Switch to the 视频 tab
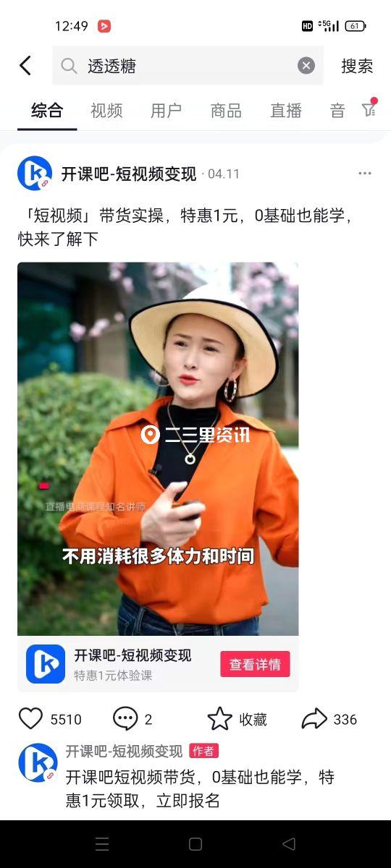391x868 pixels. click(106, 111)
